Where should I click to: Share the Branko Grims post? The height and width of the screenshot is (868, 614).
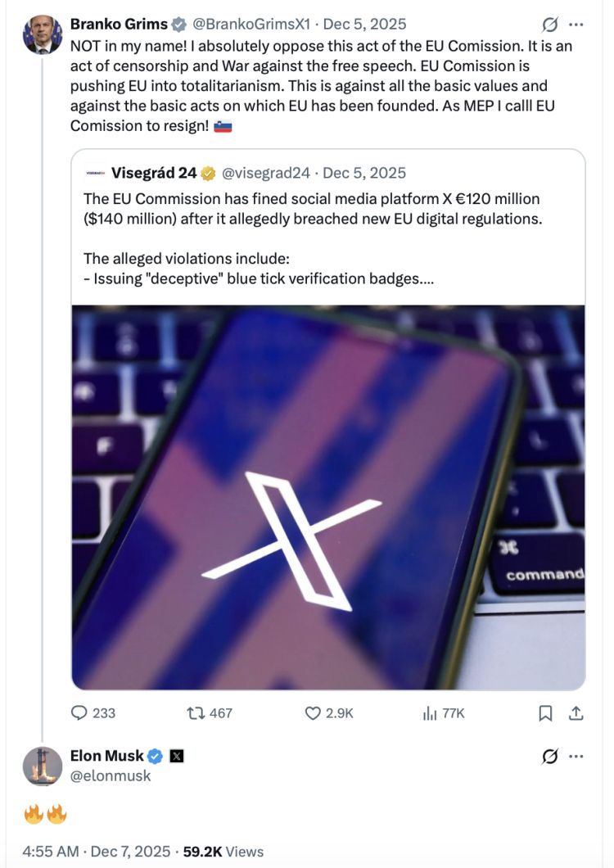pyautogui.click(x=576, y=713)
